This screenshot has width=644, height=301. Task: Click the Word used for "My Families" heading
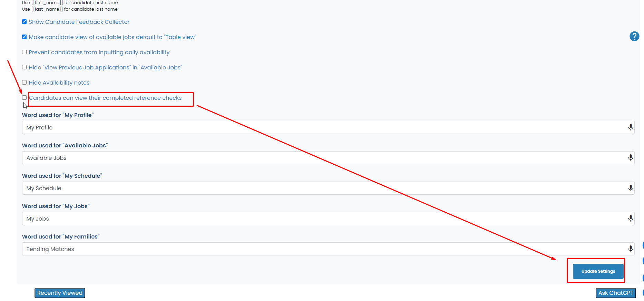tap(61, 236)
